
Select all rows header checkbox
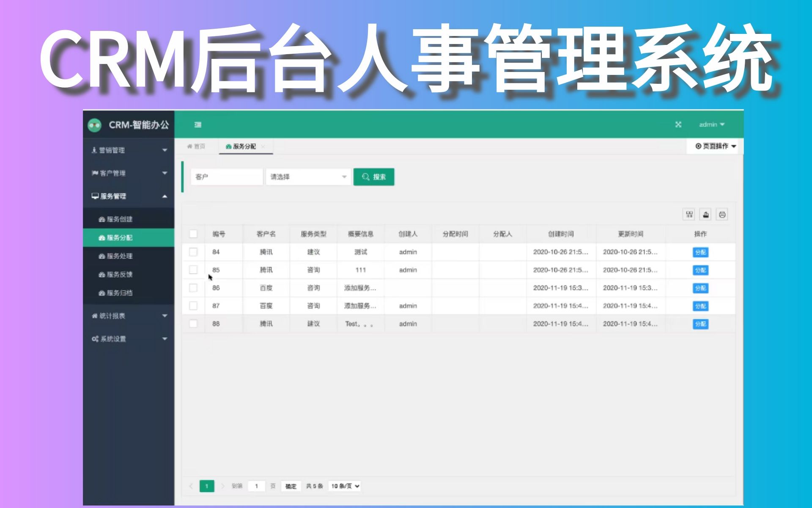[193, 234]
